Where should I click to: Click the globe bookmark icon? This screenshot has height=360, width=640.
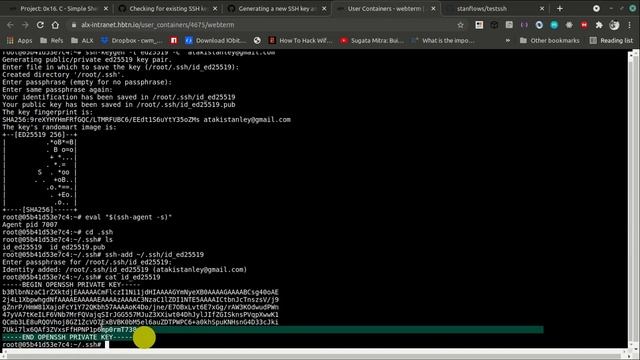257,40
